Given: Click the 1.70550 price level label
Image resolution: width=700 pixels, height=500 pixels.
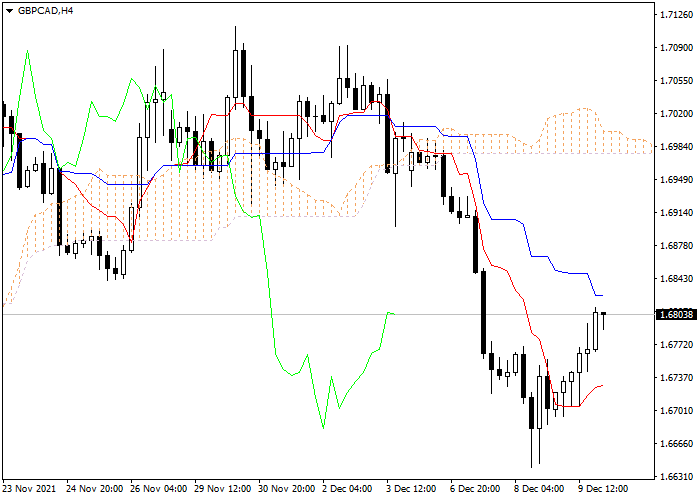Looking at the screenshot, I should (x=677, y=81).
